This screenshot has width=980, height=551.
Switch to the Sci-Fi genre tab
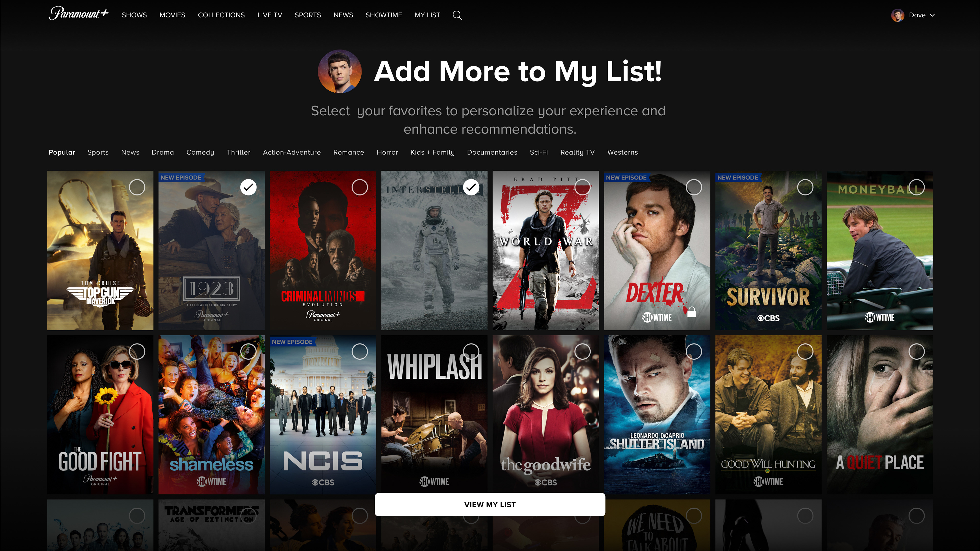(x=539, y=152)
